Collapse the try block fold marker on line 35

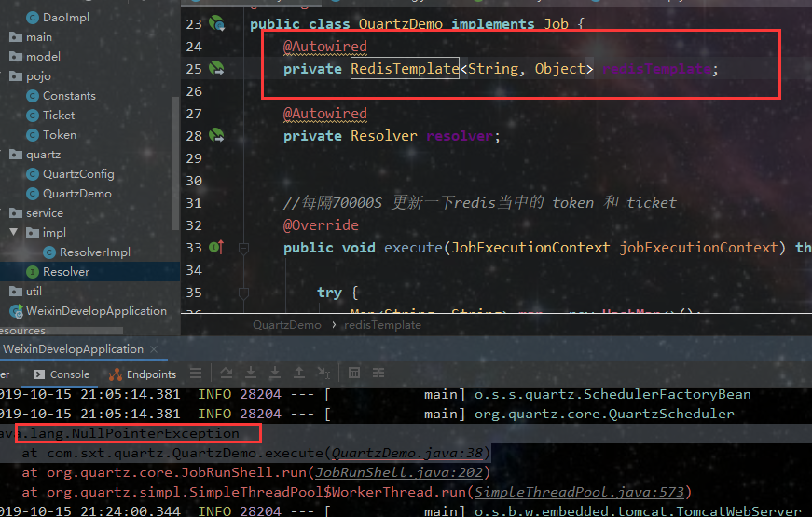(243, 293)
